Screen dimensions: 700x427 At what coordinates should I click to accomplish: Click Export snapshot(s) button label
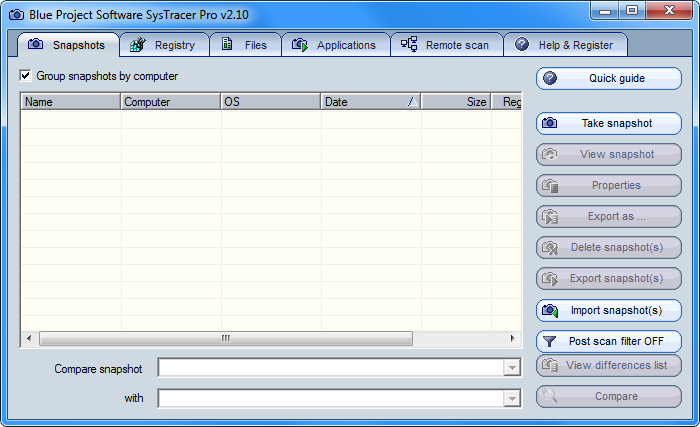tap(617, 279)
